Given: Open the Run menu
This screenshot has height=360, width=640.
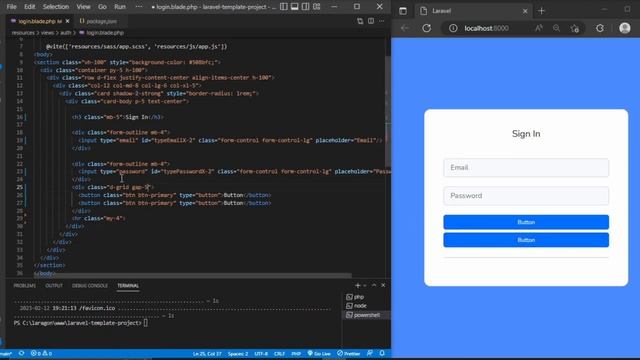Looking at the screenshot, I should pyautogui.click(x=120, y=7).
